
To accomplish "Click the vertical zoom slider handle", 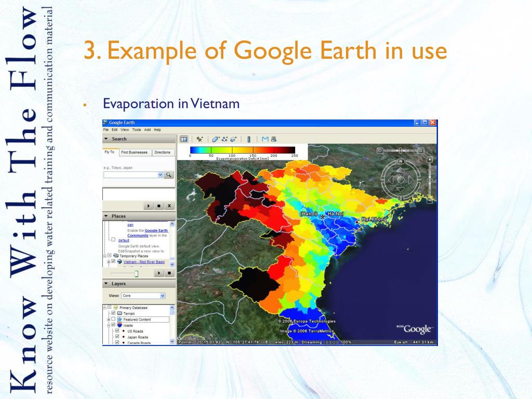I will (x=430, y=180).
